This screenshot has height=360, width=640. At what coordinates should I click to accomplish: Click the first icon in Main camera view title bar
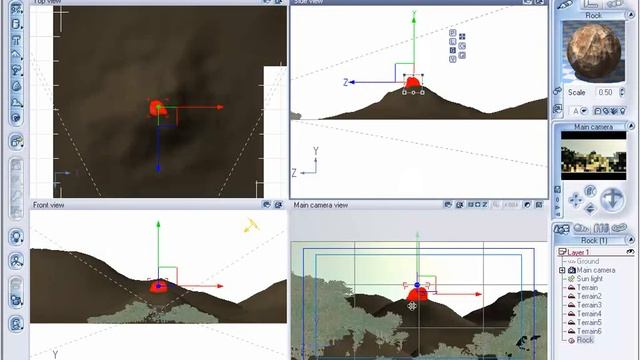pyautogui.click(x=448, y=204)
